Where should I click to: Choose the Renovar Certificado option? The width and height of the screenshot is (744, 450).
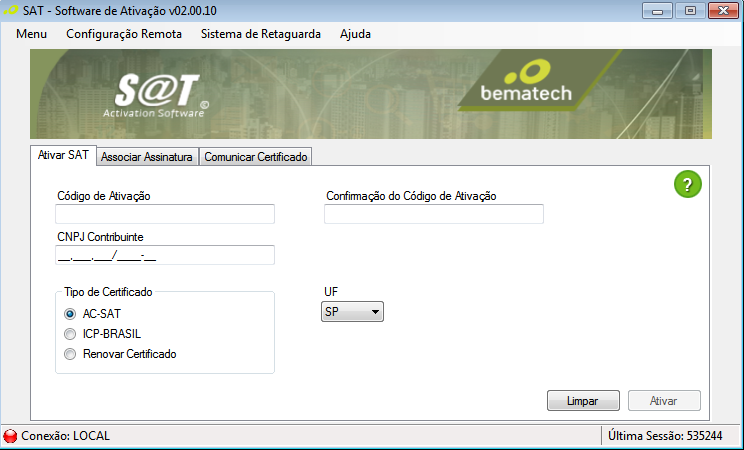(70, 354)
